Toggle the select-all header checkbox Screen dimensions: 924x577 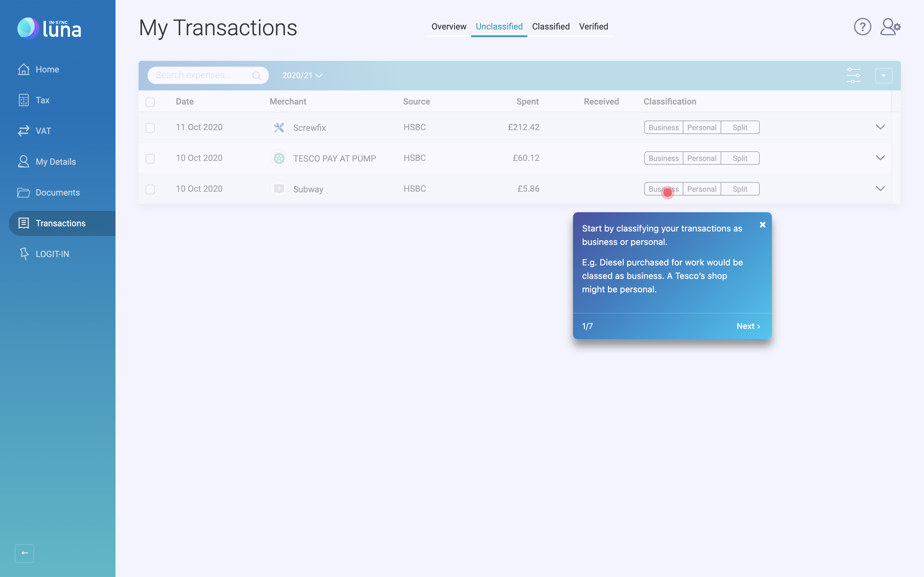pos(150,102)
